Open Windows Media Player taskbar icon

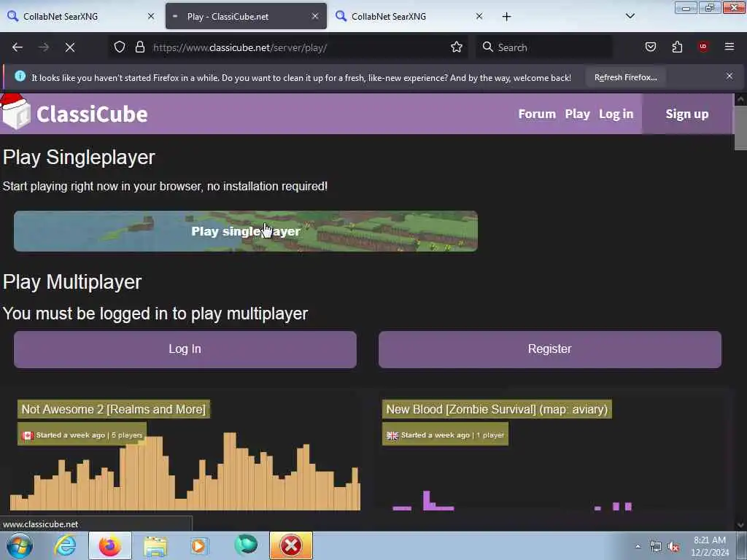(199, 545)
